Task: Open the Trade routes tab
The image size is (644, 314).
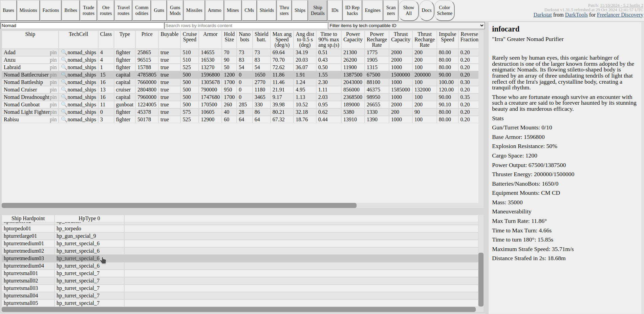Action: click(x=88, y=11)
